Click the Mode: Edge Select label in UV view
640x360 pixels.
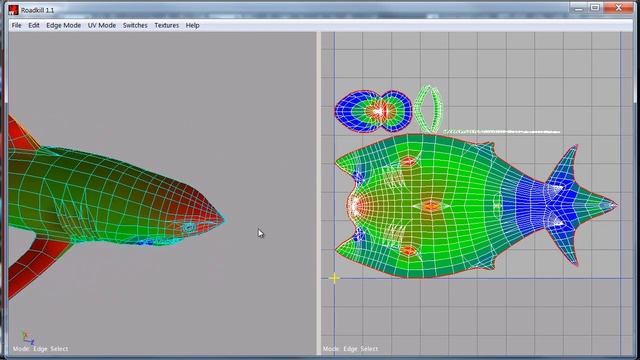click(351, 349)
